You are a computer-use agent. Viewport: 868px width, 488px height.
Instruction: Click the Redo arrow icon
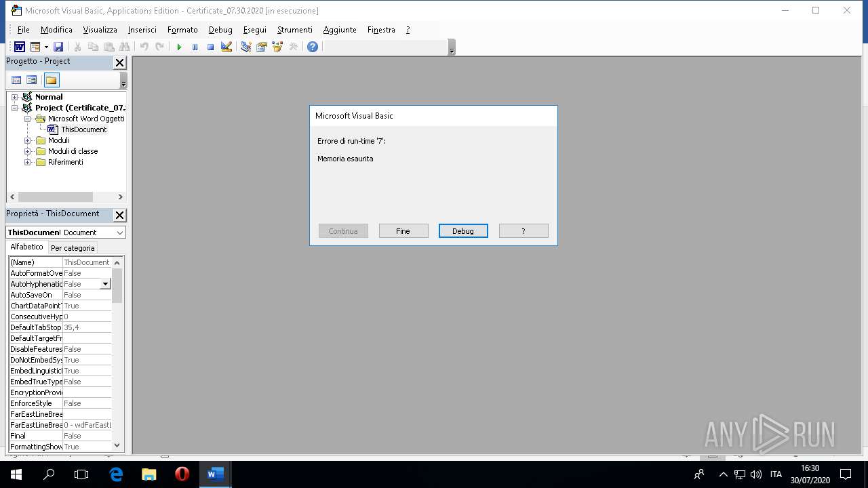click(159, 47)
